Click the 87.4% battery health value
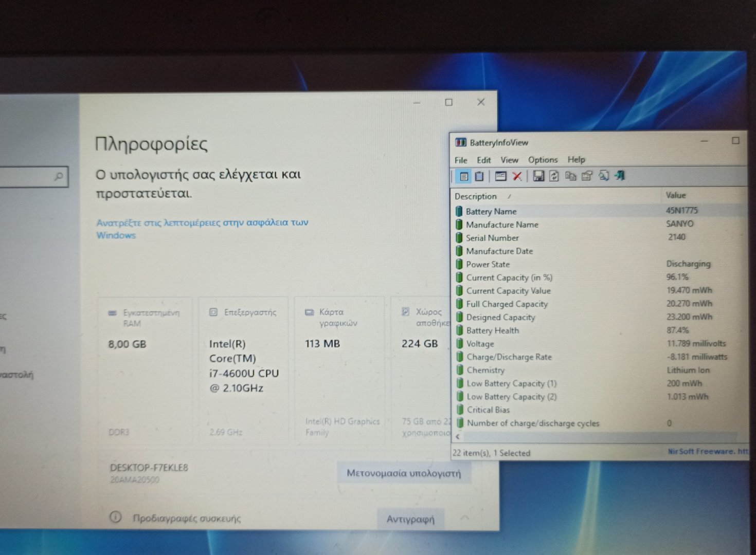The width and height of the screenshot is (756, 555). (x=677, y=330)
